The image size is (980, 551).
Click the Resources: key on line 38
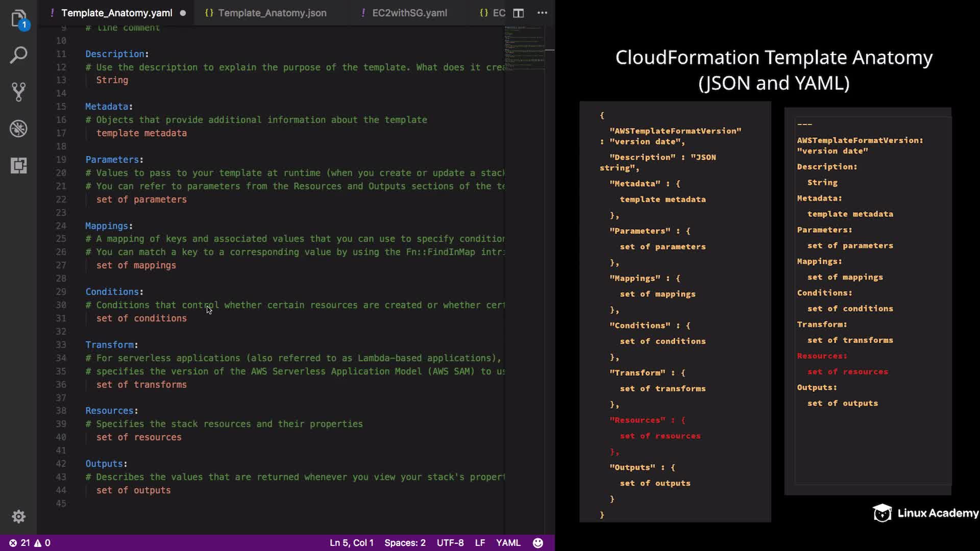tap(109, 411)
